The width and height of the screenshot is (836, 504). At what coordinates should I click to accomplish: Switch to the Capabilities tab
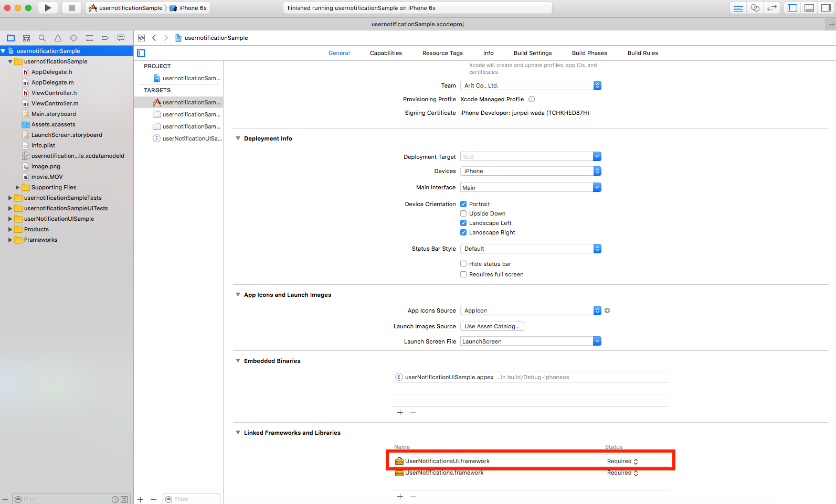(x=386, y=53)
